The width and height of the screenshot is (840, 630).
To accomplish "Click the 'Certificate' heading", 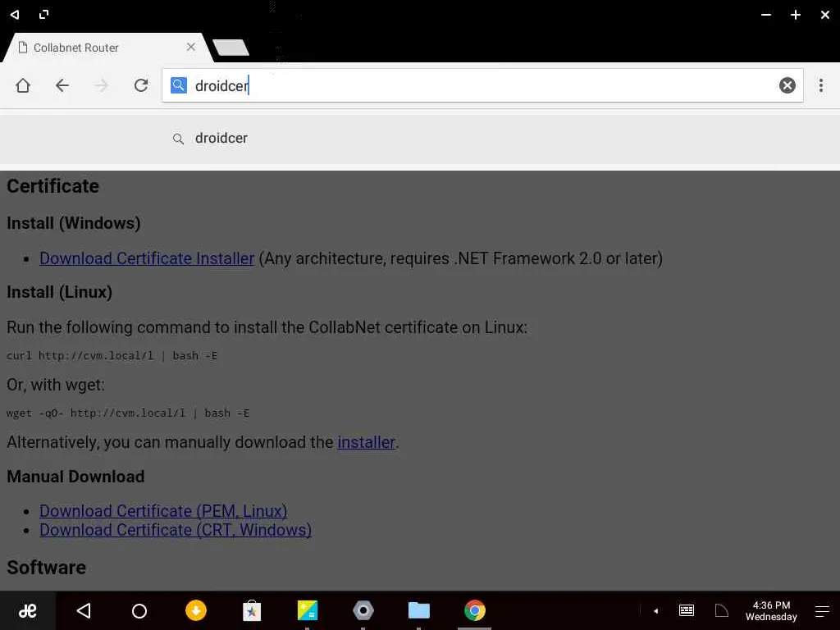I will click(x=53, y=186).
